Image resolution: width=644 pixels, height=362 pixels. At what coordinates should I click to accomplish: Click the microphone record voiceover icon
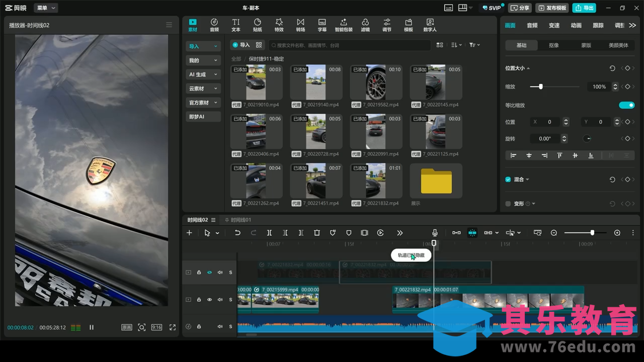tap(435, 233)
